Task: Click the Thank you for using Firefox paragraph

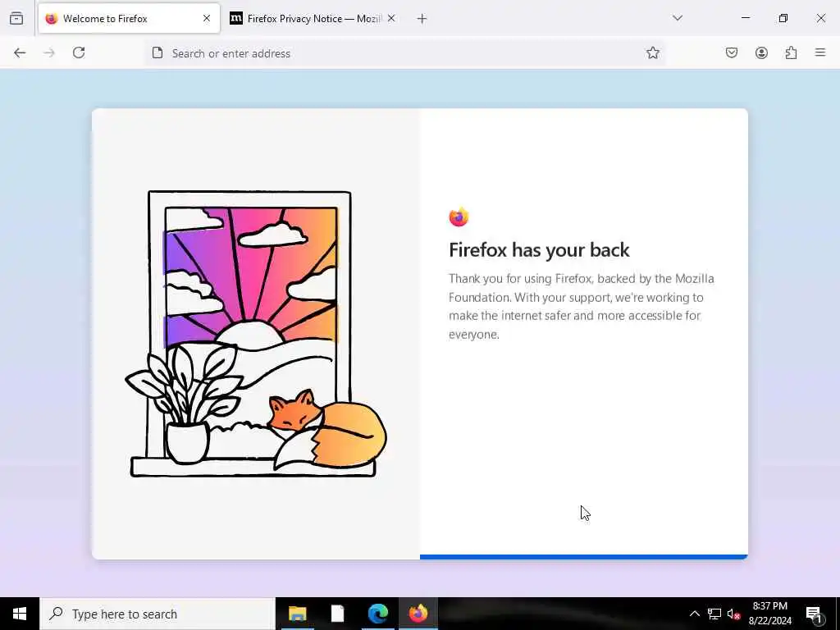Action: 582,307
